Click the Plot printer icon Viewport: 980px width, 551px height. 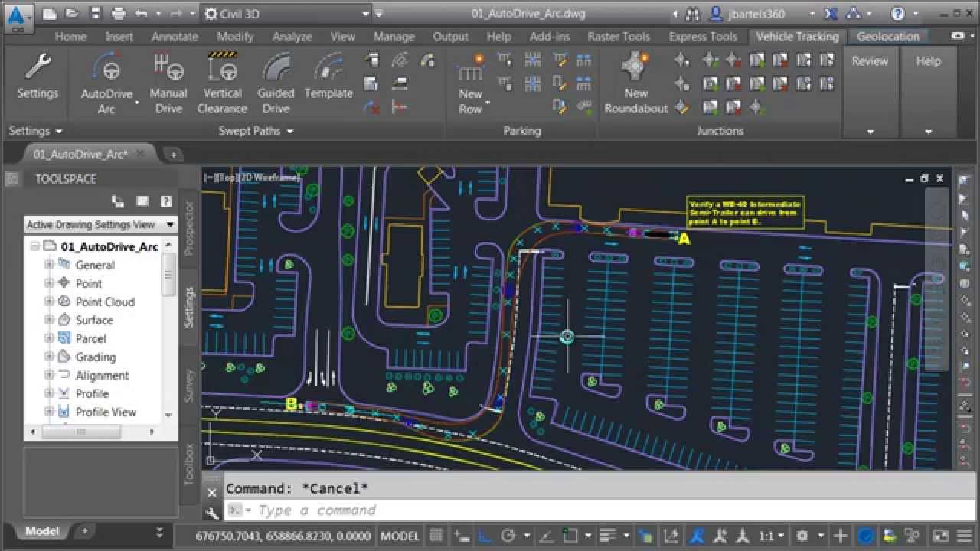[118, 14]
